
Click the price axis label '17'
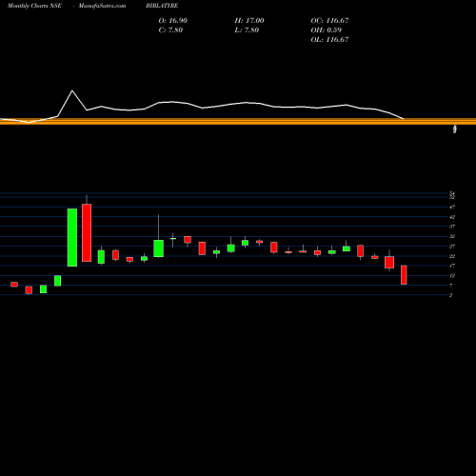click(452, 266)
